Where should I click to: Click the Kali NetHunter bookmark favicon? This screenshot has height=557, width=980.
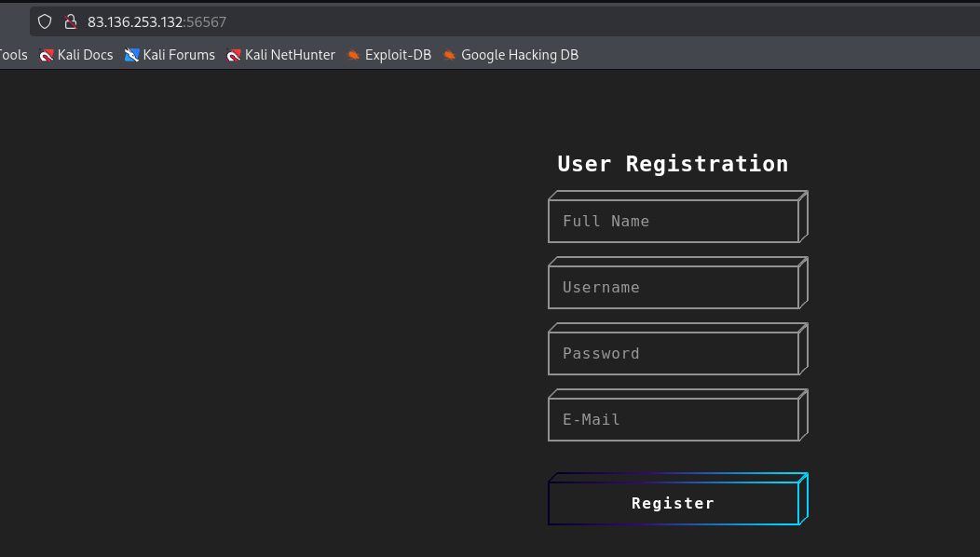pos(234,55)
